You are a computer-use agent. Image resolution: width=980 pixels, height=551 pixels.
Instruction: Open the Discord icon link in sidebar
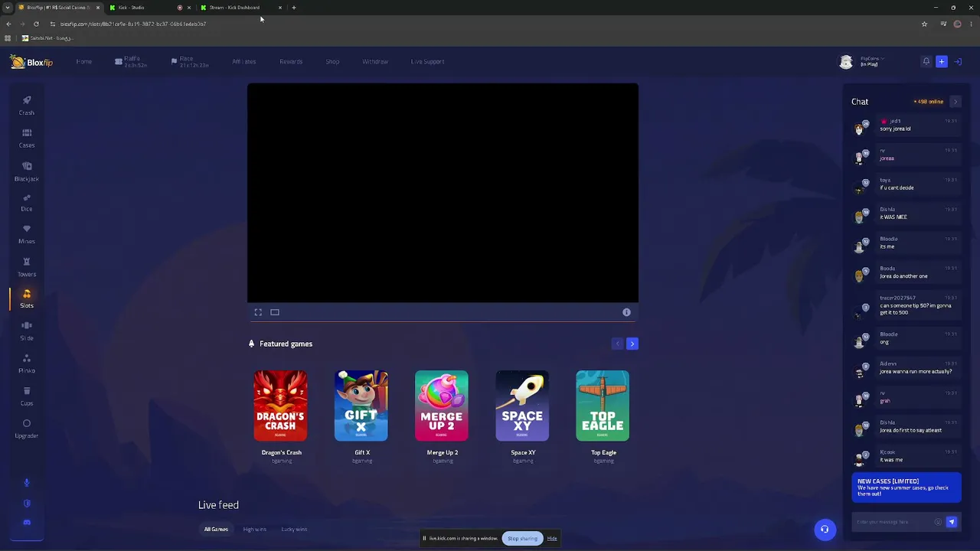pyautogui.click(x=27, y=522)
